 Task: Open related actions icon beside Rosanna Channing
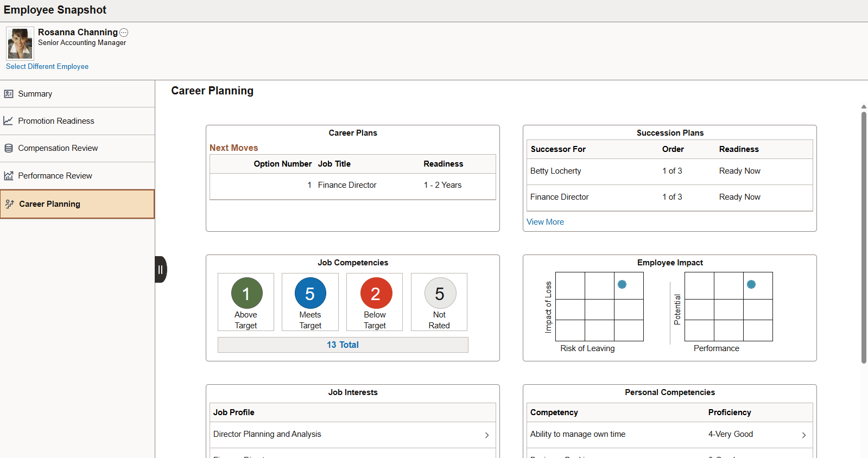(124, 33)
